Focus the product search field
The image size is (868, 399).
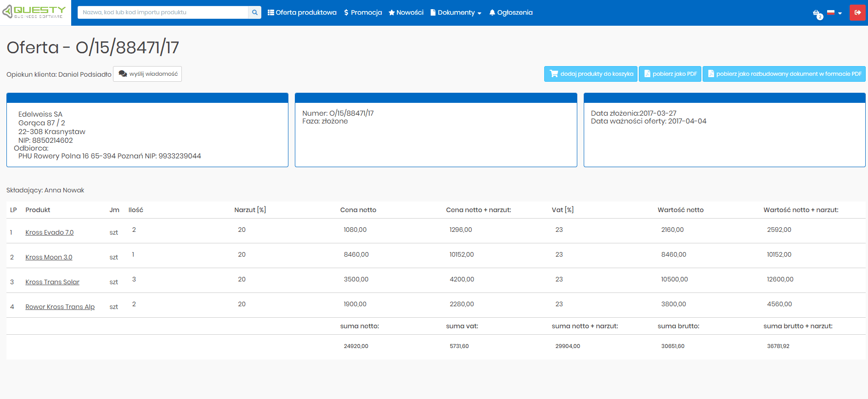click(x=163, y=12)
